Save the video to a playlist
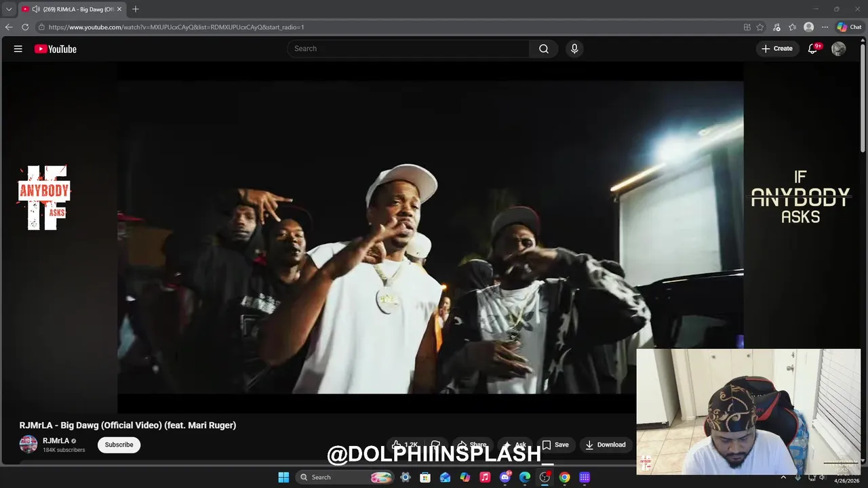Image resolution: width=868 pixels, height=488 pixels. coord(555,445)
